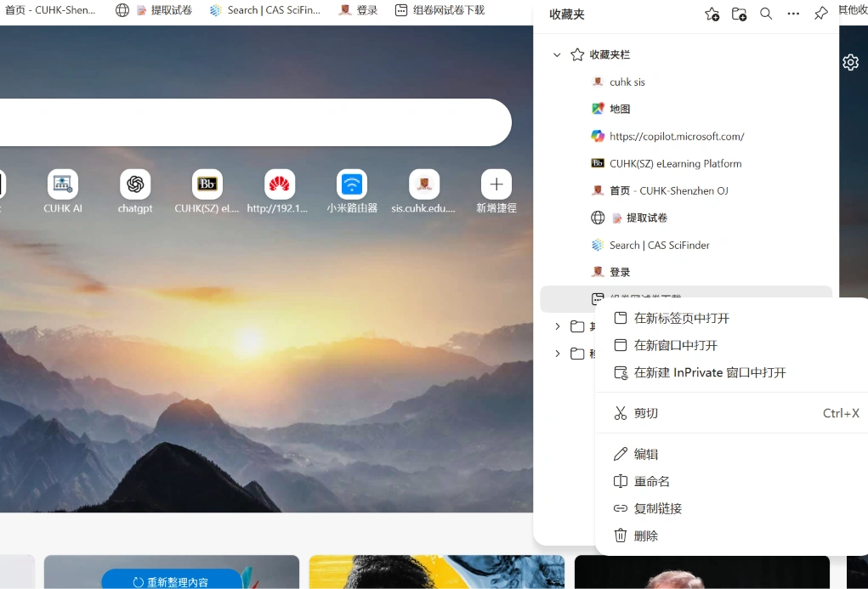Pin the favorites panel

click(821, 14)
